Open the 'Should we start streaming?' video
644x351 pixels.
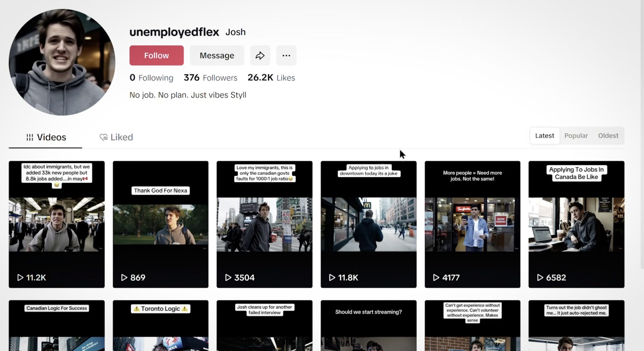click(x=368, y=327)
